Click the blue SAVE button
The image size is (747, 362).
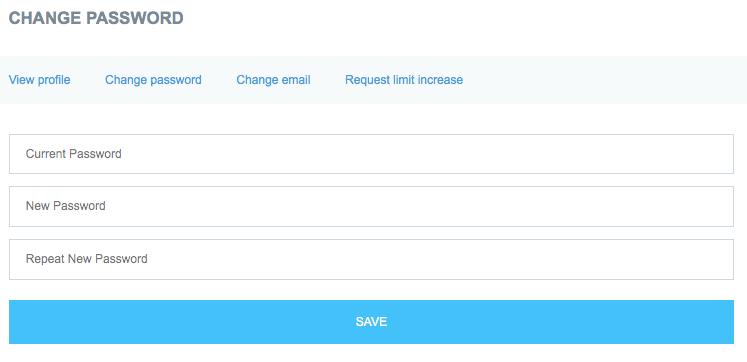point(371,322)
